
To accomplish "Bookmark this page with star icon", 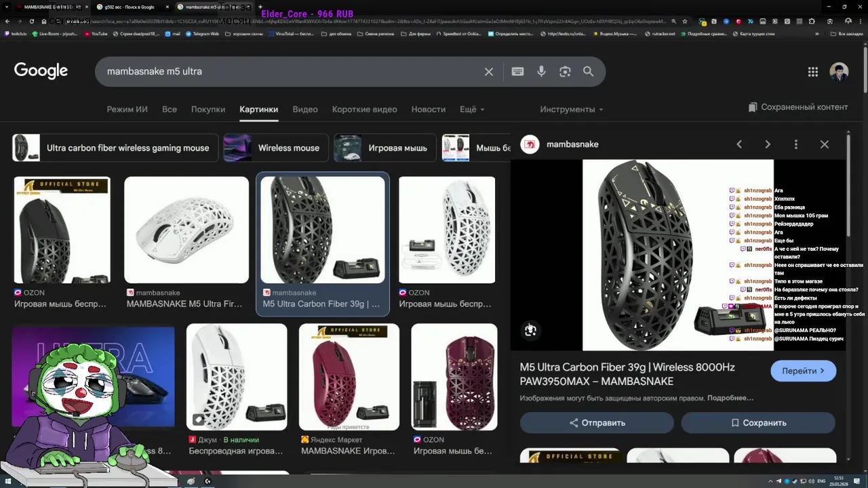I will pyautogui.click(x=685, y=21).
